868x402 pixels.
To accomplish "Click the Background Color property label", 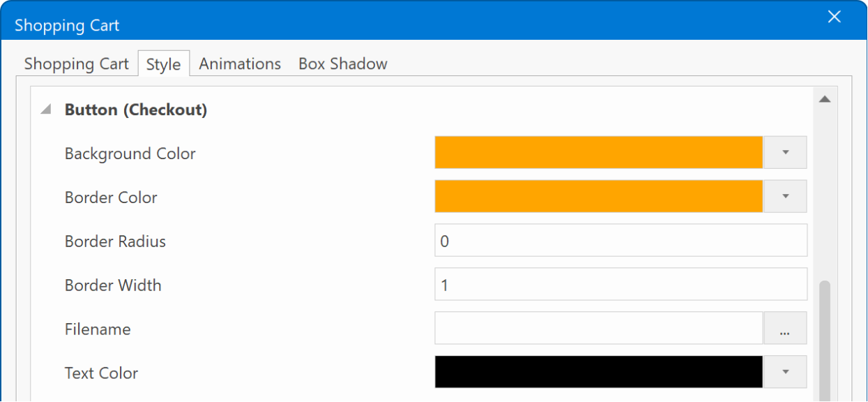I will click(130, 154).
